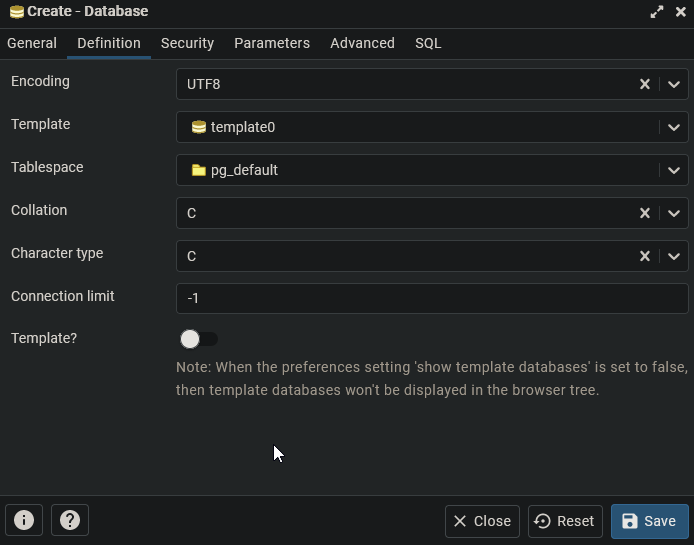
Task: Click the Close button
Action: pos(482,521)
